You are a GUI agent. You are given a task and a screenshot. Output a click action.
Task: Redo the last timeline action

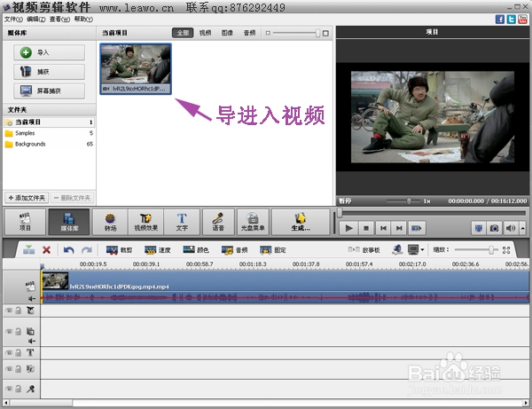[x=87, y=250]
